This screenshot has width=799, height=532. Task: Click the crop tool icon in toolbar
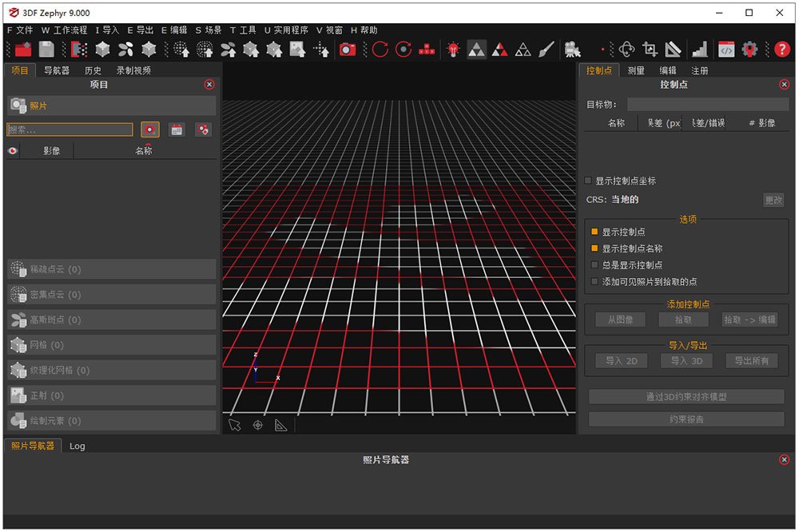(x=650, y=50)
